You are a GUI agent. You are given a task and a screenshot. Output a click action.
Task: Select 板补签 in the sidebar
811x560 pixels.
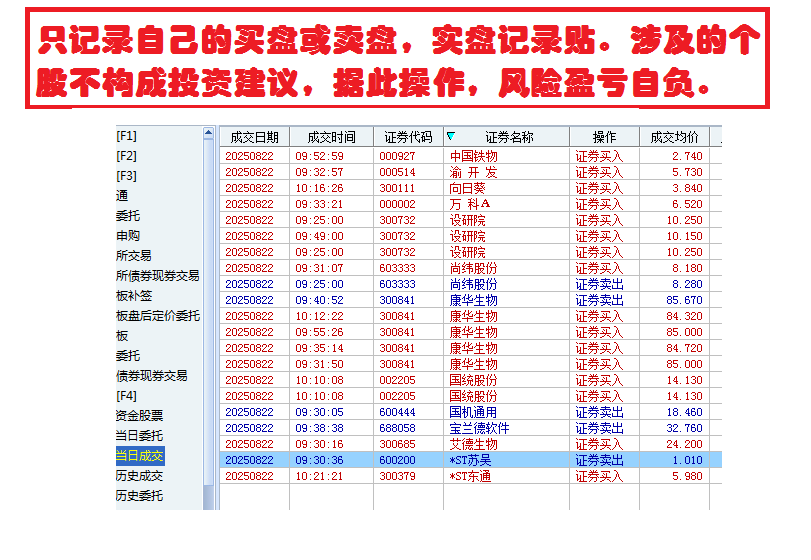coord(134,296)
